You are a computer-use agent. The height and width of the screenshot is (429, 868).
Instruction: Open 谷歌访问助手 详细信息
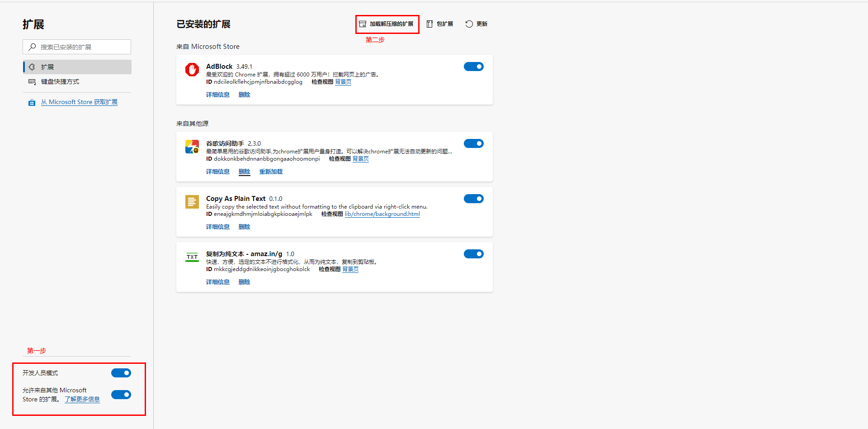[x=218, y=172]
